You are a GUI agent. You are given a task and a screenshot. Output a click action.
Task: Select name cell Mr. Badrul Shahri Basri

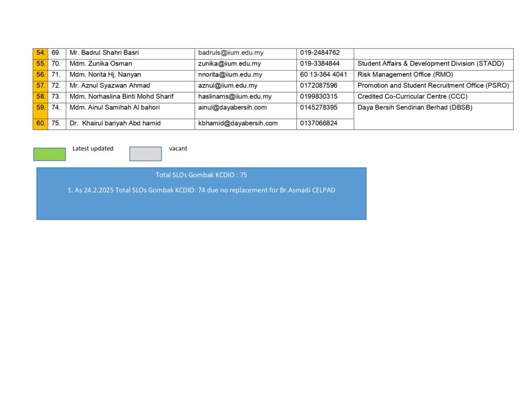click(x=130, y=54)
